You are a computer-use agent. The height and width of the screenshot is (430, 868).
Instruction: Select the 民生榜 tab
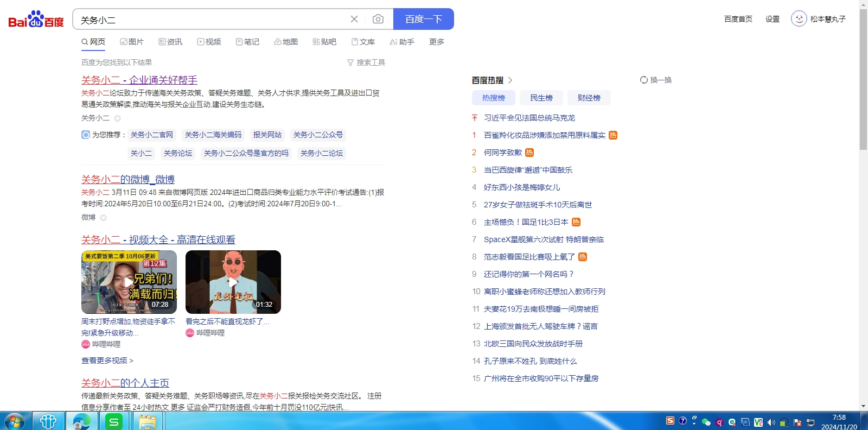coord(541,98)
